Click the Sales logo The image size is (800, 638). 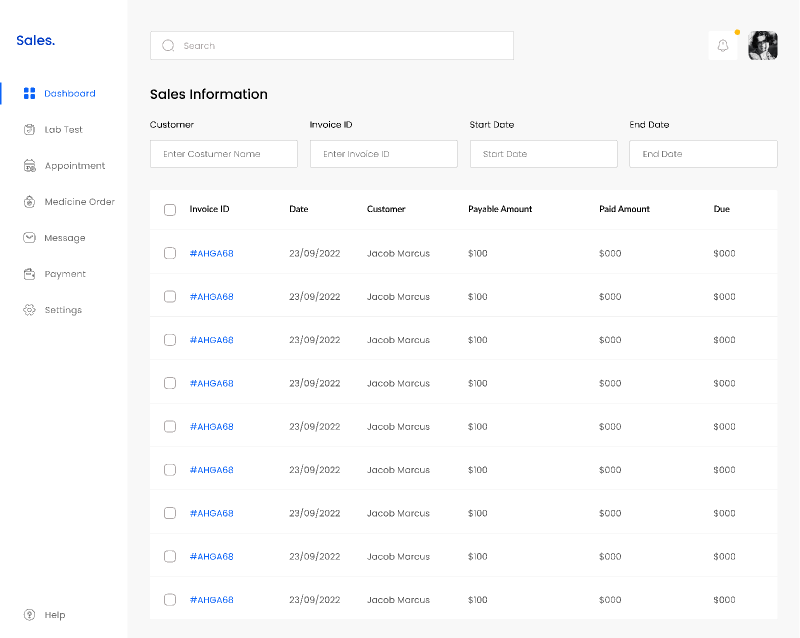[35, 40]
